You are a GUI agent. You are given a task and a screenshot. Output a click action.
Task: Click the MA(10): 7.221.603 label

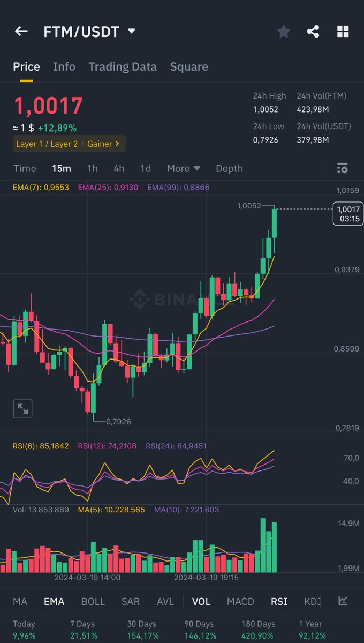186,510
